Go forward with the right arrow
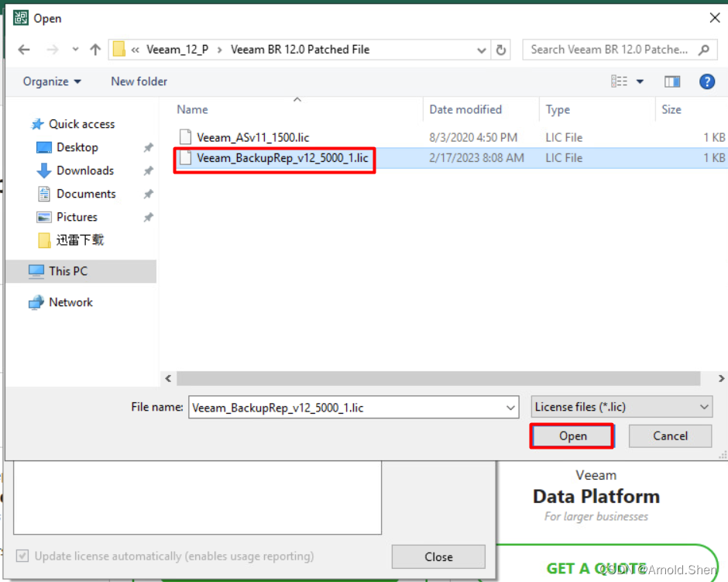The image size is (728, 582). (x=53, y=50)
